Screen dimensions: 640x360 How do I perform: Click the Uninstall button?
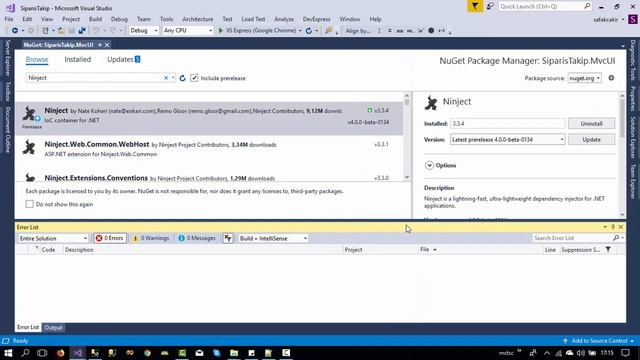(x=591, y=123)
